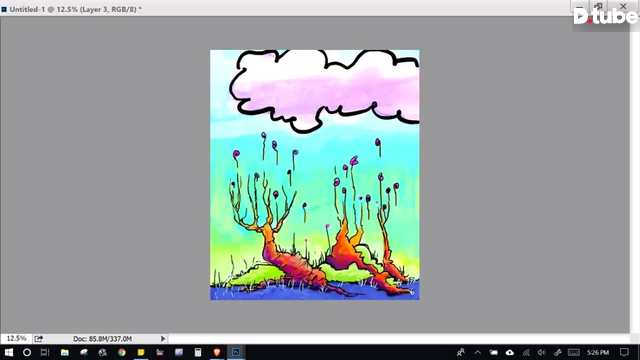The height and width of the screenshot is (360, 640).
Task: Open the yellow Sticky Notes taskbar icon
Action: pyautogui.click(x=141, y=352)
